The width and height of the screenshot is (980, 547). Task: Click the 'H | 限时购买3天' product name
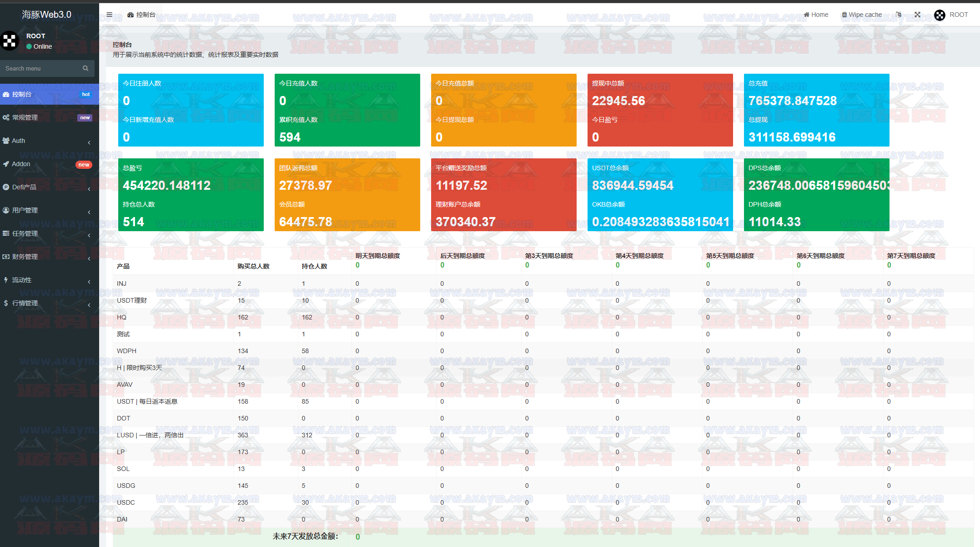tap(140, 368)
